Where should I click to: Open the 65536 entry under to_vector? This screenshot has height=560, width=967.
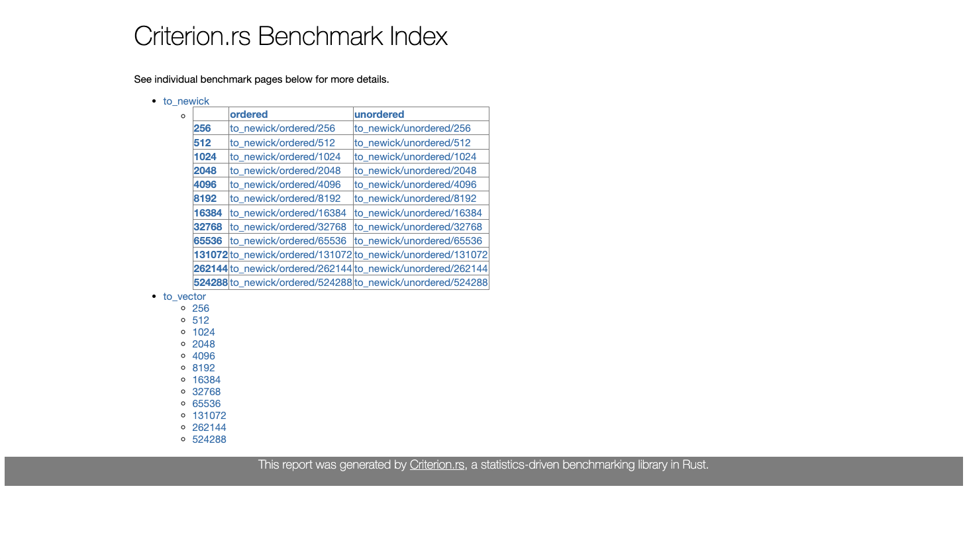(207, 404)
